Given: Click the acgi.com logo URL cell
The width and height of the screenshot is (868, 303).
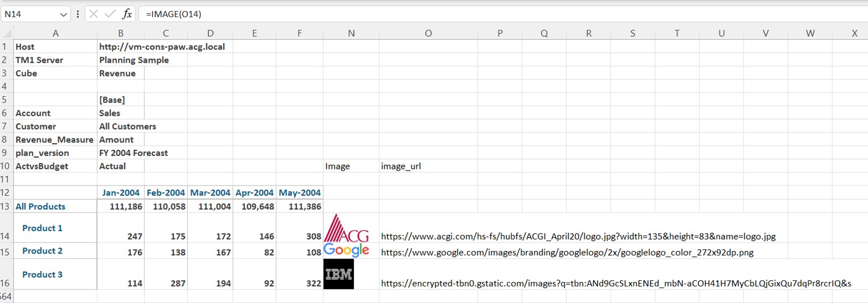Looking at the screenshot, I should (578, 237).
